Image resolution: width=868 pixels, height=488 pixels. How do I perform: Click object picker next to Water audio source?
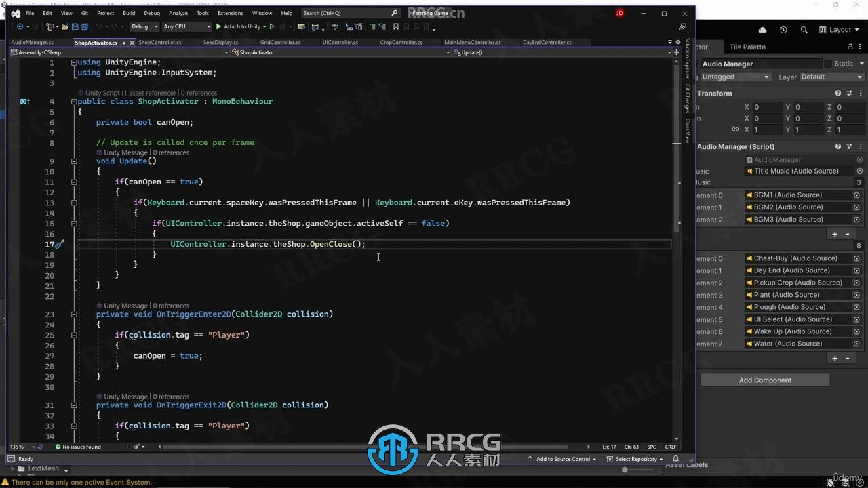pos(856,344)
